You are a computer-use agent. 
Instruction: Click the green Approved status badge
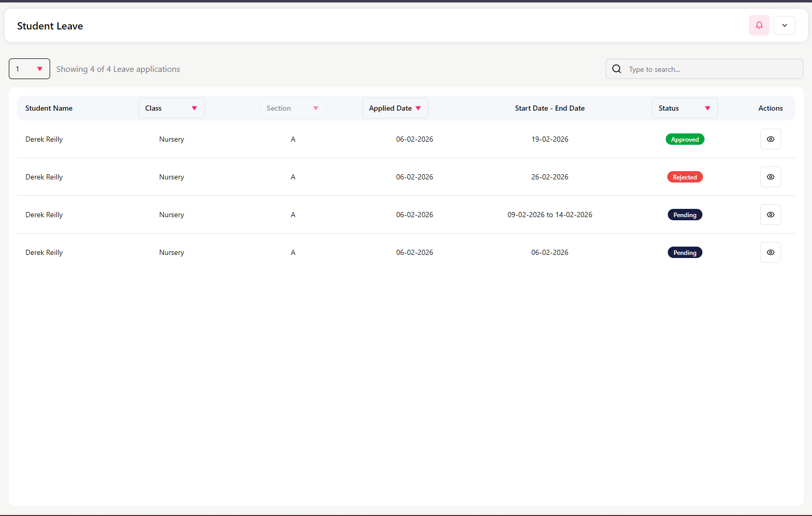pyautogui.click(x=684, y=140)
